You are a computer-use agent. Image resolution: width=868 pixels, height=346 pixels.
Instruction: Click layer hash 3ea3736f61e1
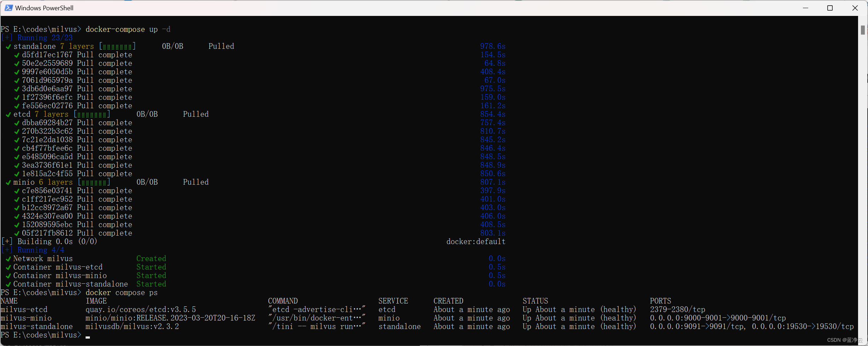(47, 165)
